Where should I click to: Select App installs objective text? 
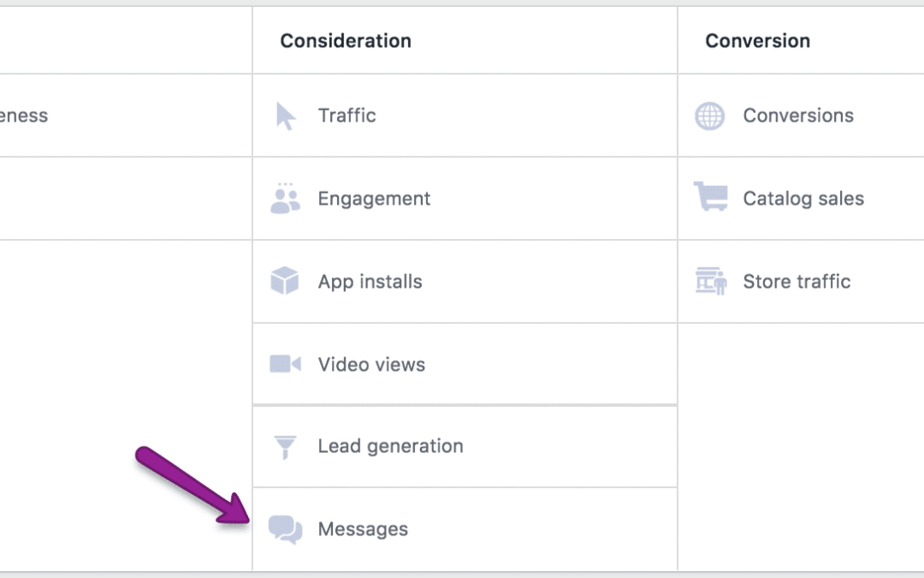click(x=370, y=282)
